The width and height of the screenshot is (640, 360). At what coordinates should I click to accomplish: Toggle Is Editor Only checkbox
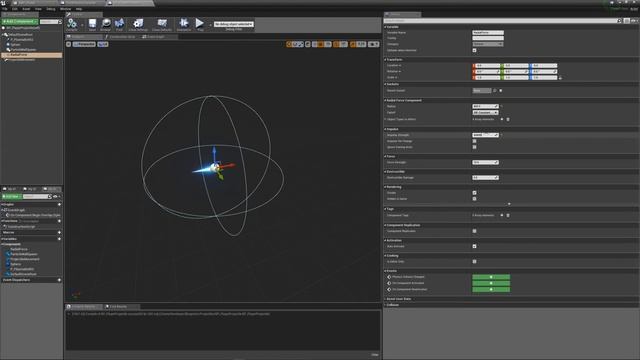474,262
